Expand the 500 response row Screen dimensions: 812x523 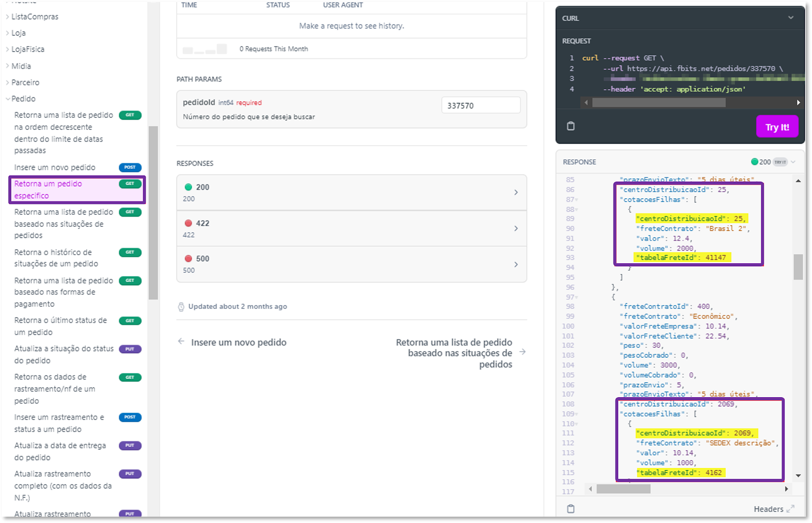tap(352, 264)
